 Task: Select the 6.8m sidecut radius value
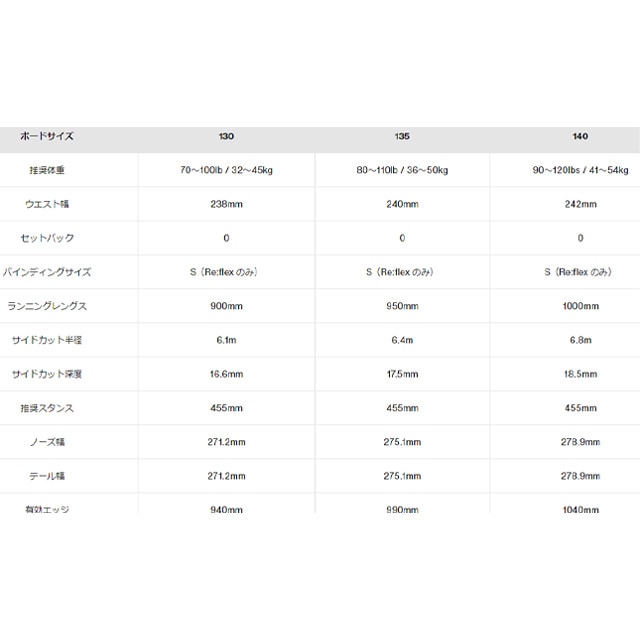(580, 340)
